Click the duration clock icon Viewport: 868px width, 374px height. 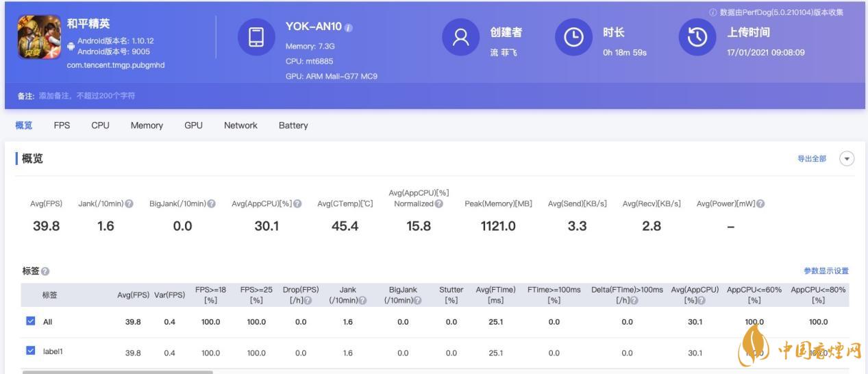coord(573,37)
